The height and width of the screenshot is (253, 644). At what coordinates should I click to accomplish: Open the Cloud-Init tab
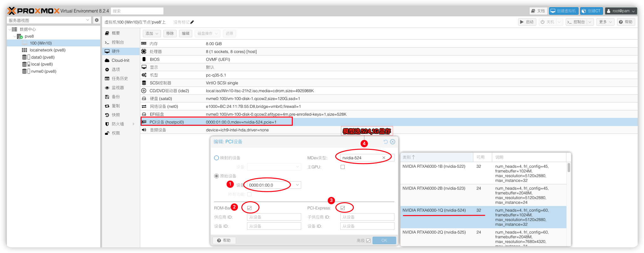pyautogui.click(x=121, y=60)
